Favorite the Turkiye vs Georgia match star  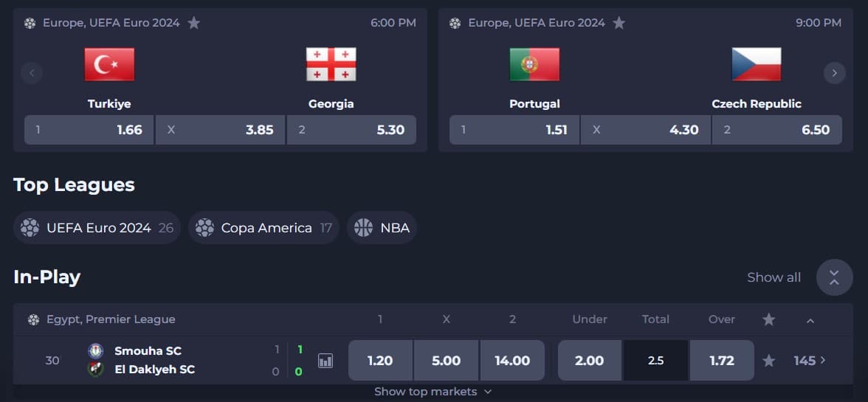tap(193, 23)
